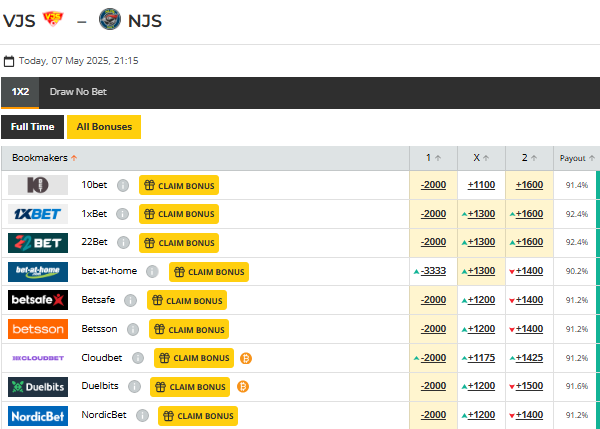Sort by the 1 odds column
600x429 pixels.
click(x=433, y=158)
